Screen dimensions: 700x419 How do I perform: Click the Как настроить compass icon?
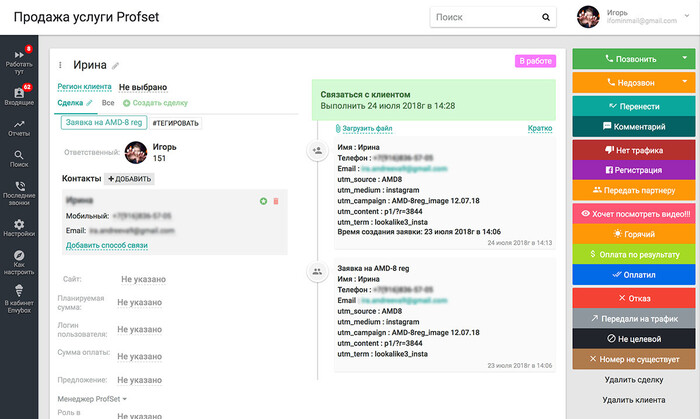(19, 259)
